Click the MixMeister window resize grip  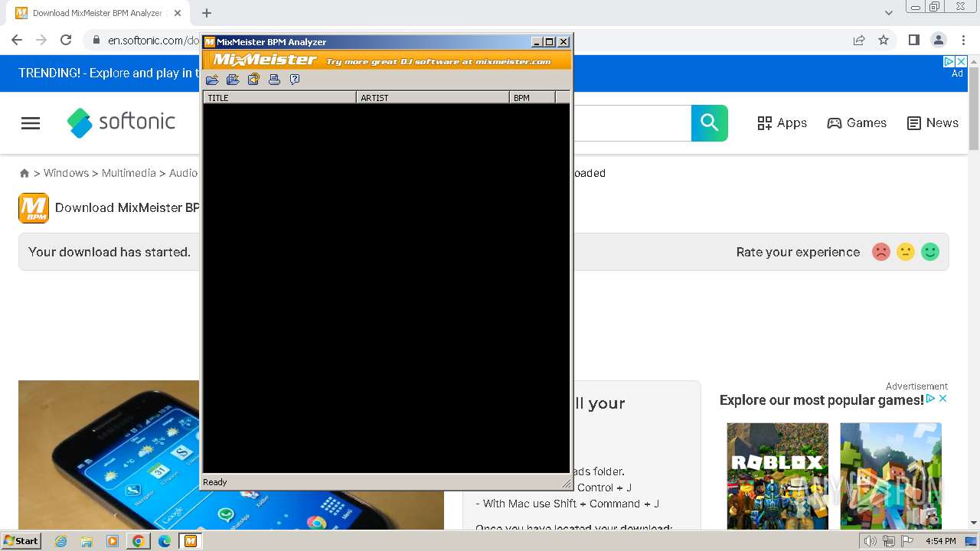pos(567,484)
